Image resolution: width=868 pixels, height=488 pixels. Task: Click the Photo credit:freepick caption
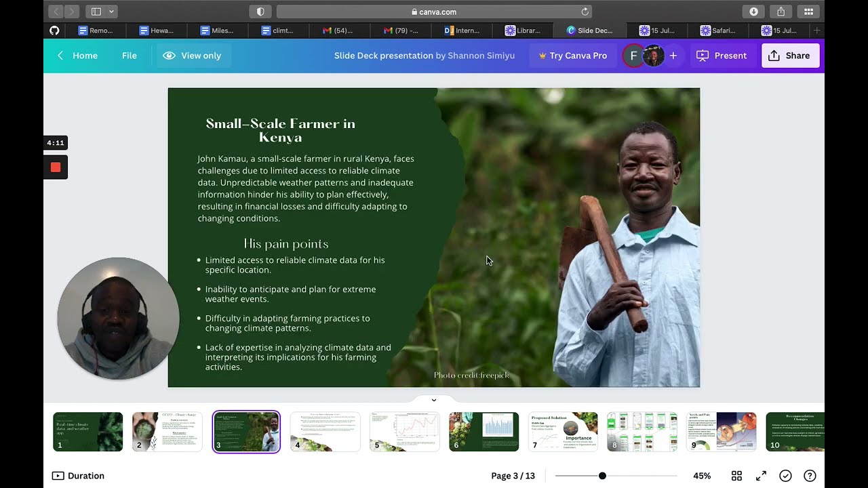471,375
